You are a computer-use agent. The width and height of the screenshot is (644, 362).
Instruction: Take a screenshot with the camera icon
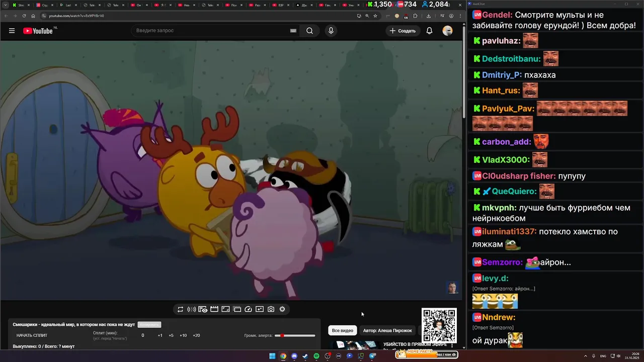point(271,309)
